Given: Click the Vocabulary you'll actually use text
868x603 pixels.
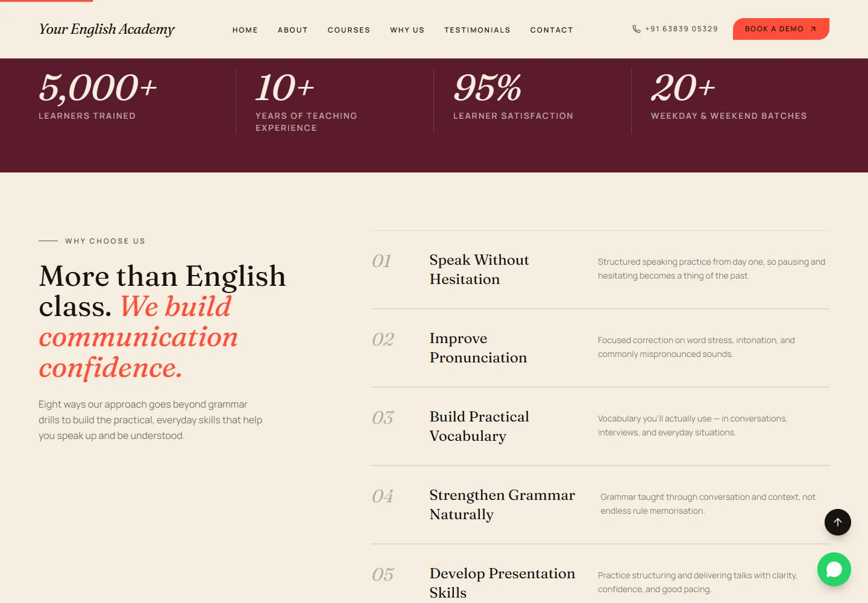Looking at the screenshot, I should tap(693, 426).
